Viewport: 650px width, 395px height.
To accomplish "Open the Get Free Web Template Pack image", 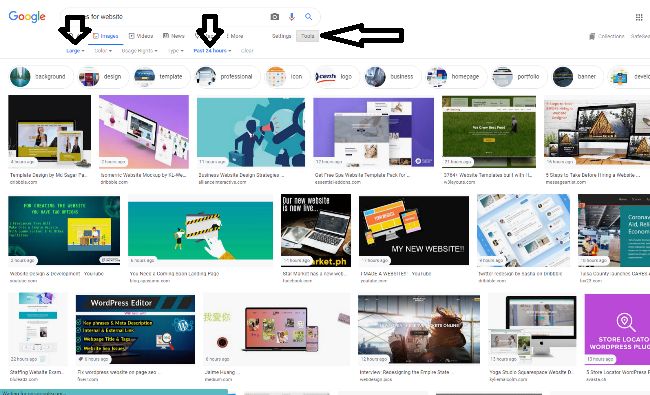I will click(x=374, y=132).
